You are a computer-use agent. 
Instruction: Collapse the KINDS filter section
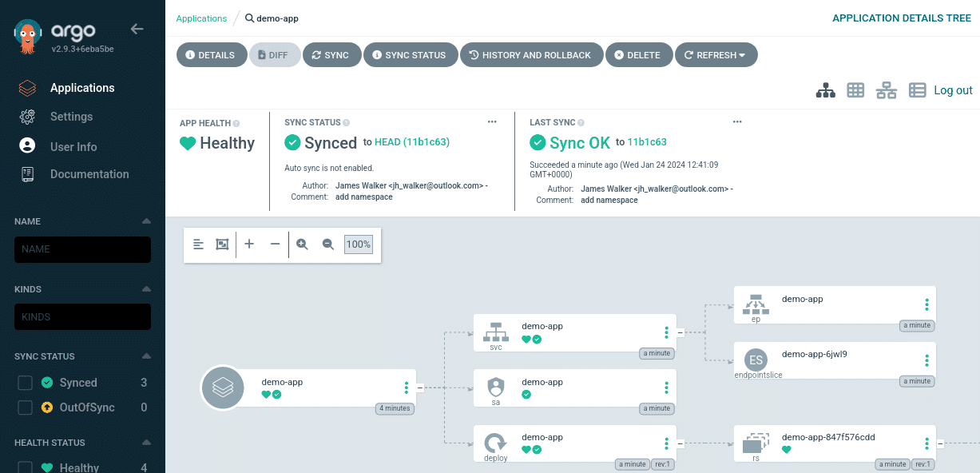(146, 288)
